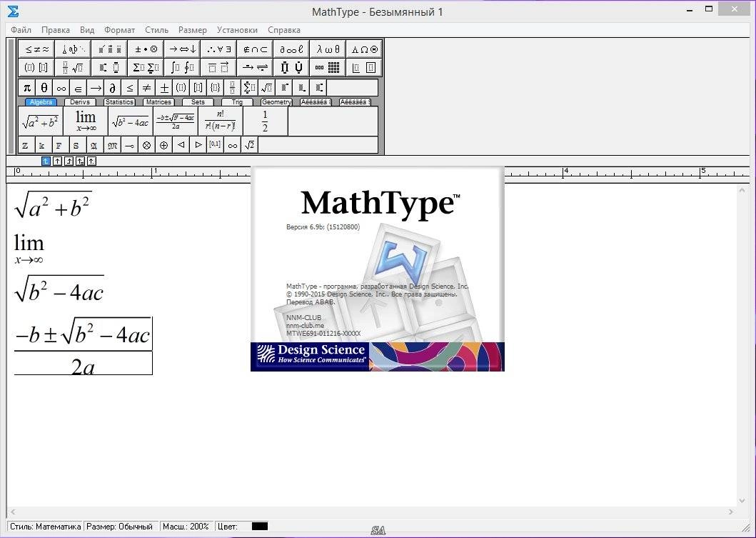
Task: Open the fence templates palette
Action: click(36, 67)
